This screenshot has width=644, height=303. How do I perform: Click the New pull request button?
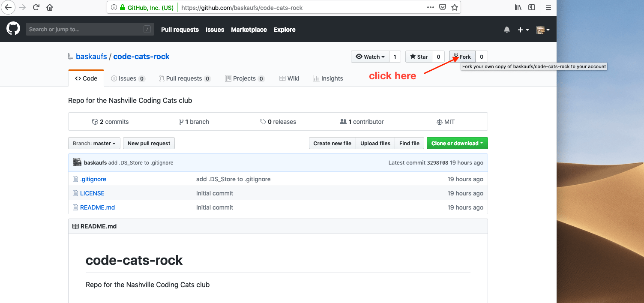[149, 143]
